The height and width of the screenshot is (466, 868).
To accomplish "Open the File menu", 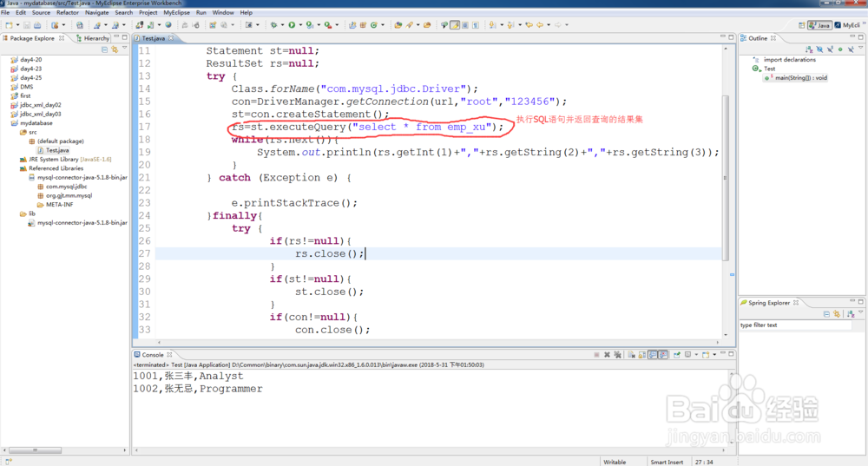I will coord(5,12).
